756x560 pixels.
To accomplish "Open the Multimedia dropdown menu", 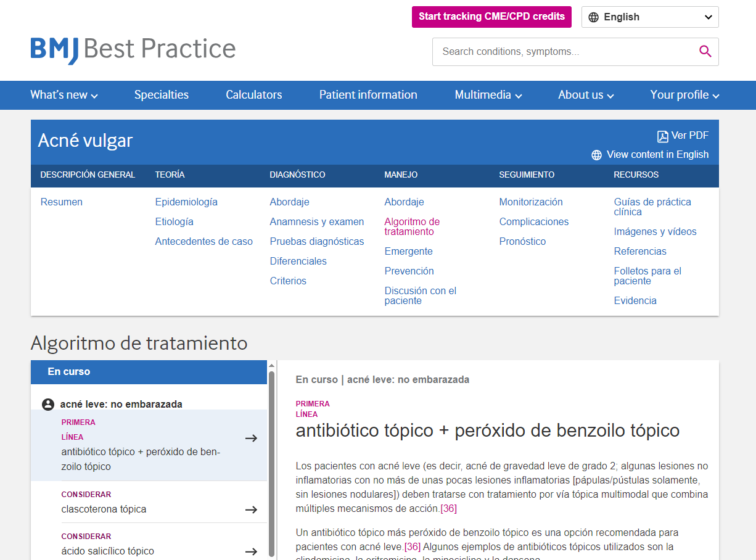I will coord(488,95).
